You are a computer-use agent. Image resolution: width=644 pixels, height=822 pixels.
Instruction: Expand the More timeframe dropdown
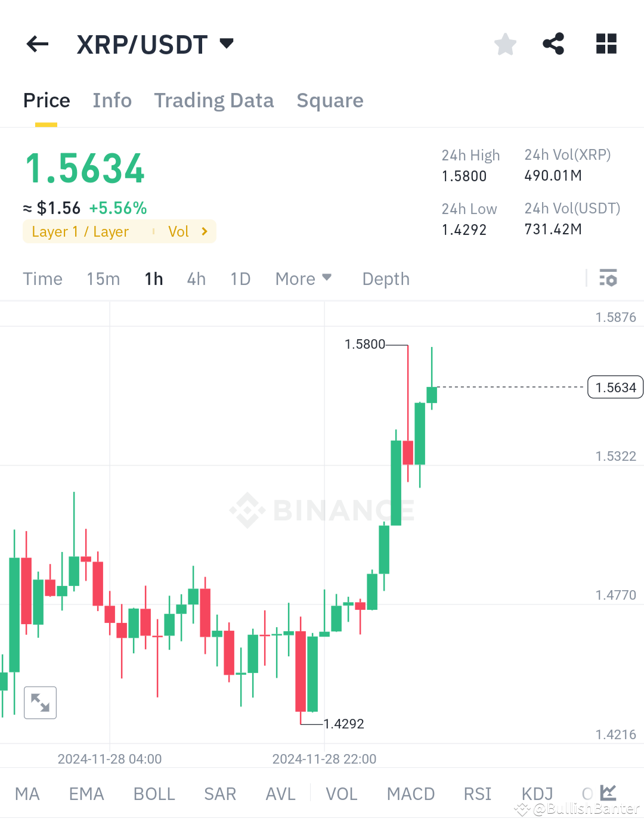coord(304,278)
